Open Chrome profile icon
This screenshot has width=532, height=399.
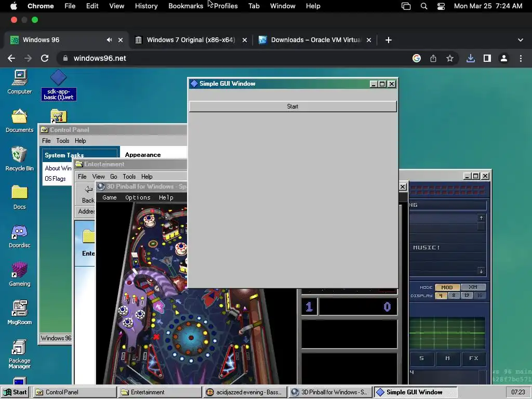click(x=504, y=58)
